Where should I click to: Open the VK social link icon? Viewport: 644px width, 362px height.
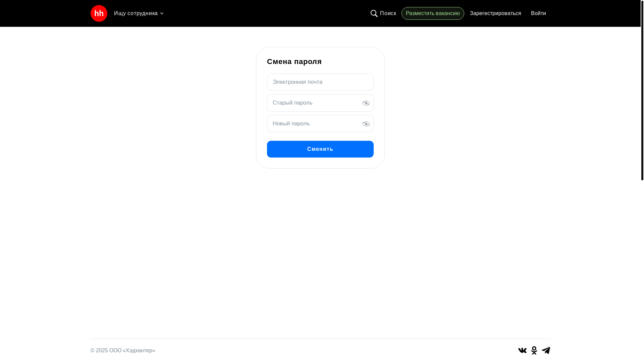(522, 350)
